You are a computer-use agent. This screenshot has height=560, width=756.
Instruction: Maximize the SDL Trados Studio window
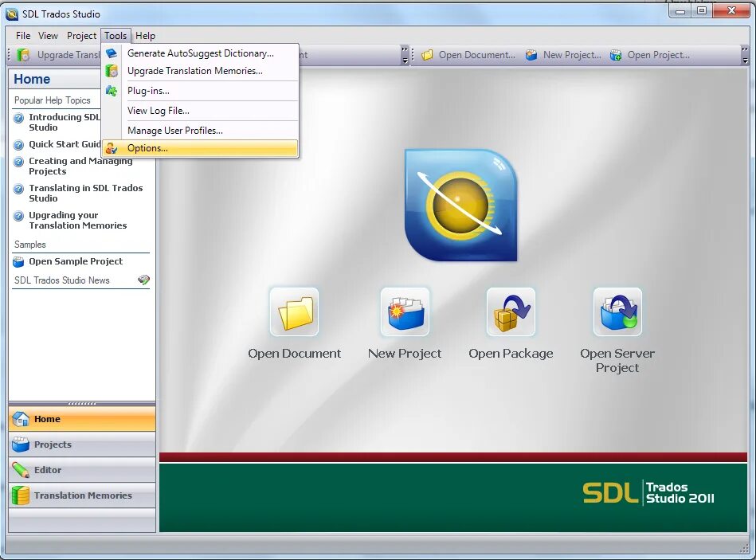702,10
